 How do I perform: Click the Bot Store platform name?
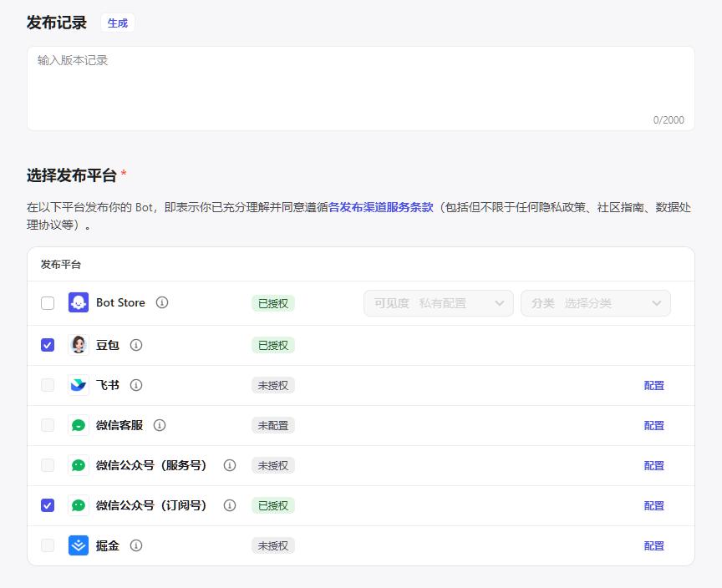120,302
